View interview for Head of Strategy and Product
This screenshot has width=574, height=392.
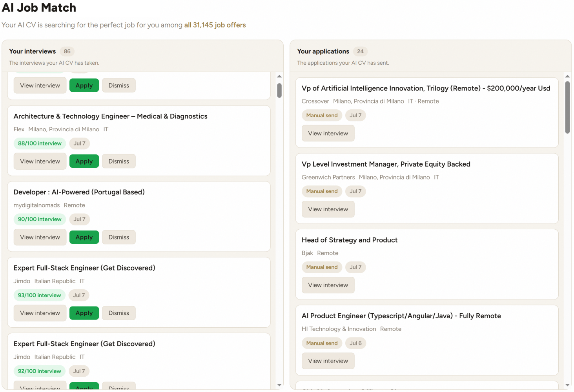(x=328, y=285)
